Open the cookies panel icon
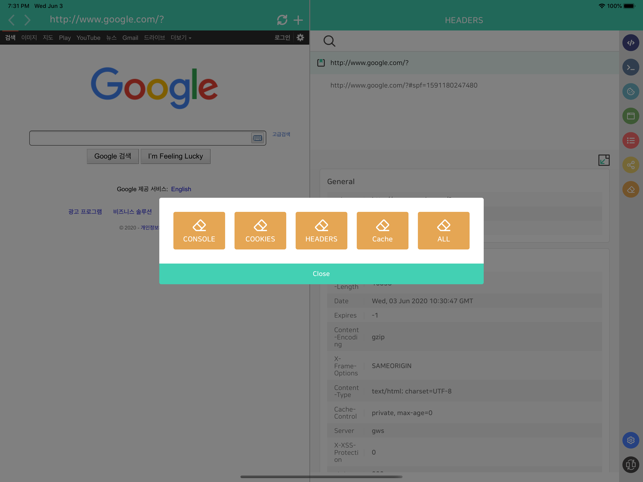Screen dimensions: 643x482 [630, 91]
